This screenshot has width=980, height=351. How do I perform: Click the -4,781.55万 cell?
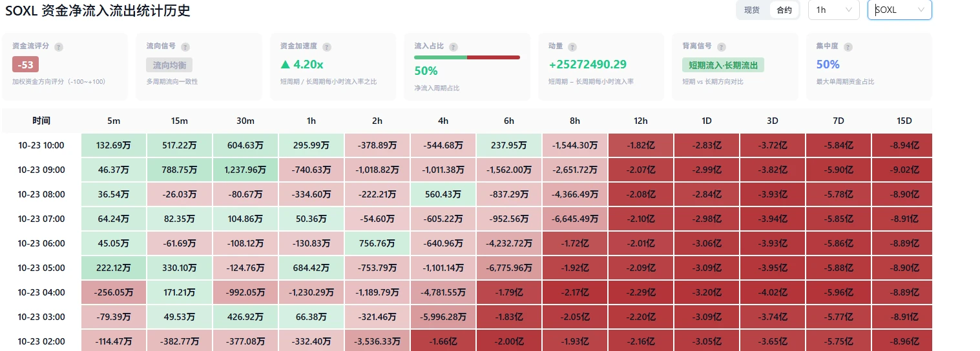(443, 292)
